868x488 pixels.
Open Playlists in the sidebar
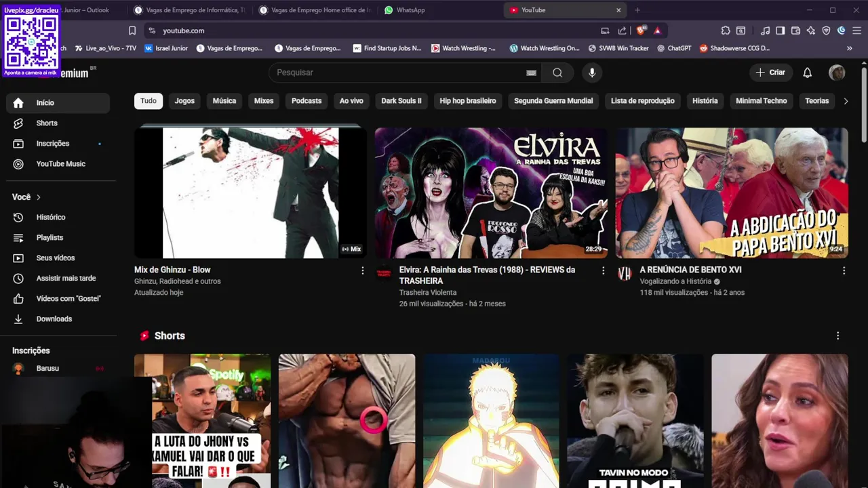click(x=58, y=238)
